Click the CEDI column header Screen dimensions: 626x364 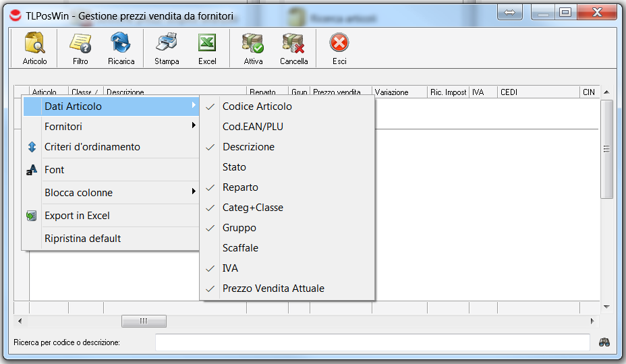point(538,92)
